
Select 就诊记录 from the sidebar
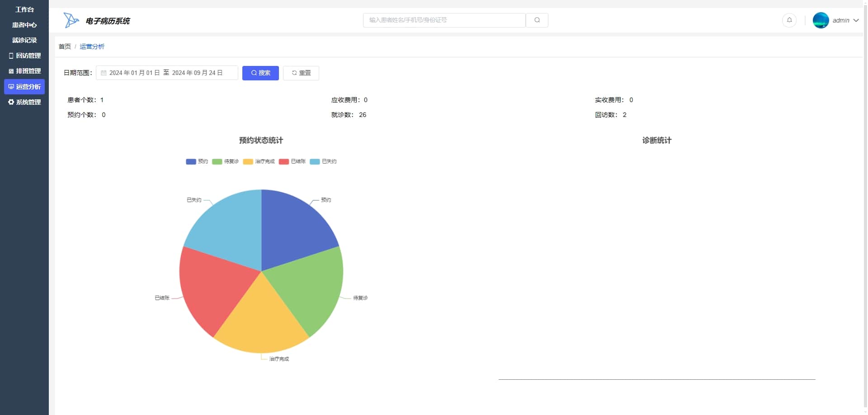click(x=24, y=40)
